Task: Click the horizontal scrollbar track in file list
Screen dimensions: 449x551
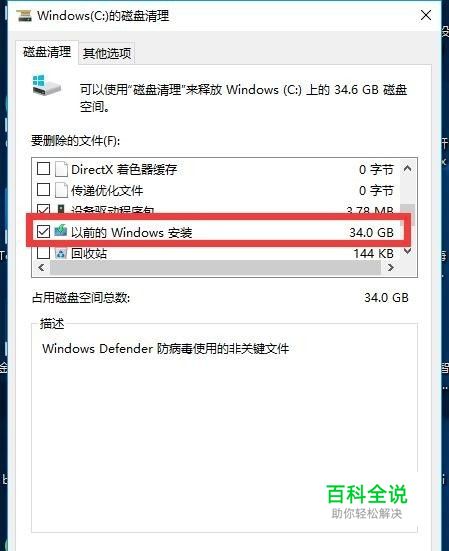Action: point(215,268)
